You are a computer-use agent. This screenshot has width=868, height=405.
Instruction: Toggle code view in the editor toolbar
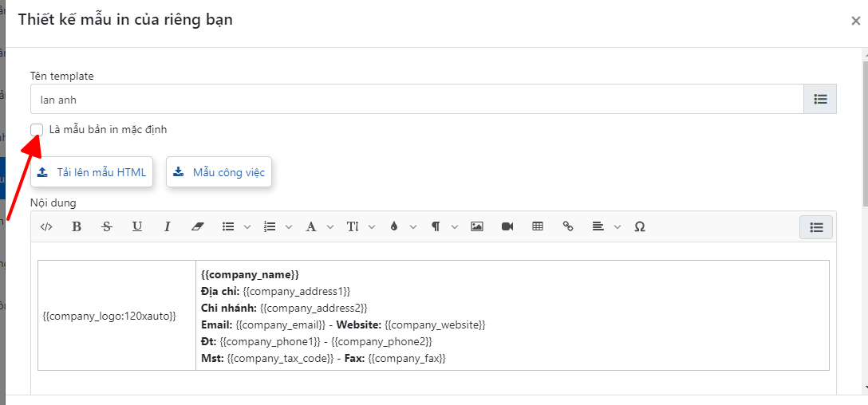[46, 226]
